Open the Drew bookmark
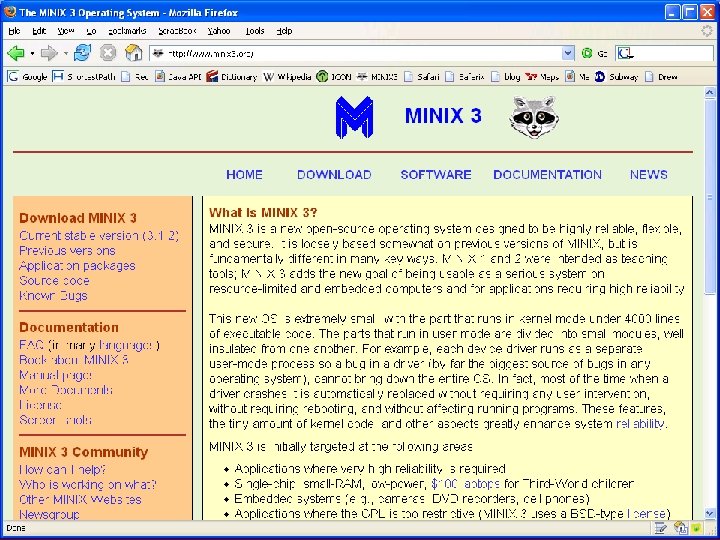 (x=661, y=77)
